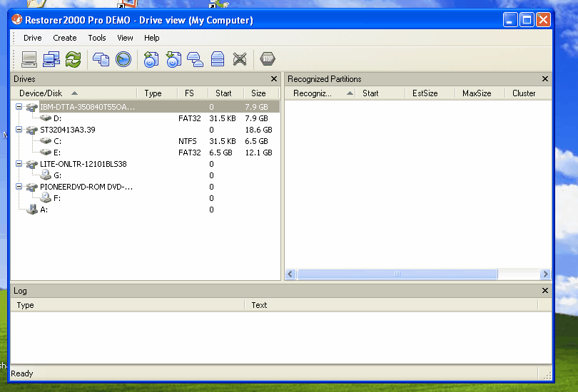This screenshot has height=392, width=578.
Task: Click the drive-and-document toolbar icon
Action: coord(101,59)
